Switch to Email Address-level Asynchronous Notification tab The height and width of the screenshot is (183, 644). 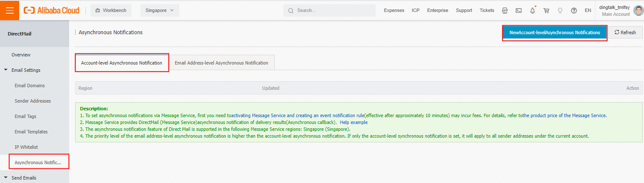[x=221, y=63]
